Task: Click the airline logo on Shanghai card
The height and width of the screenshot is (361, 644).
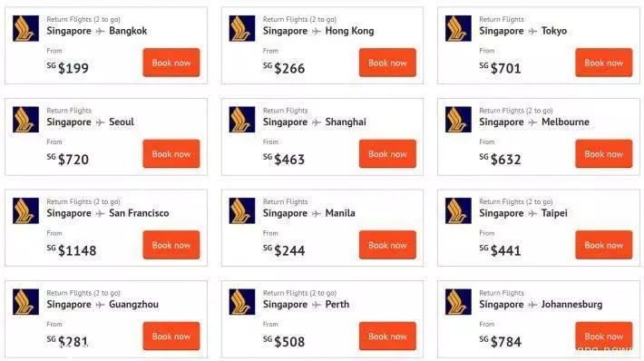Action: coord(242,120)
